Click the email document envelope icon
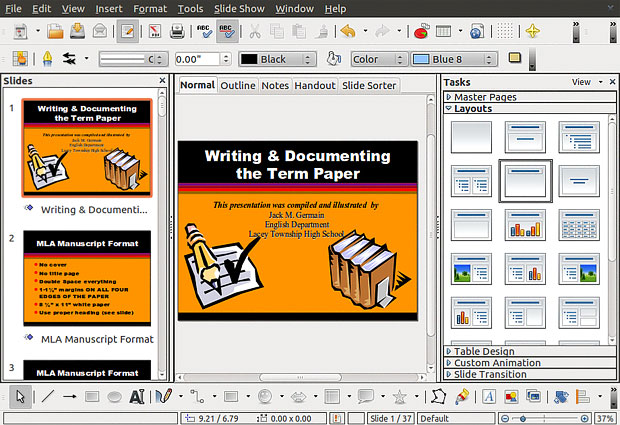Screen dimensions: 620x425 (100, 31)
